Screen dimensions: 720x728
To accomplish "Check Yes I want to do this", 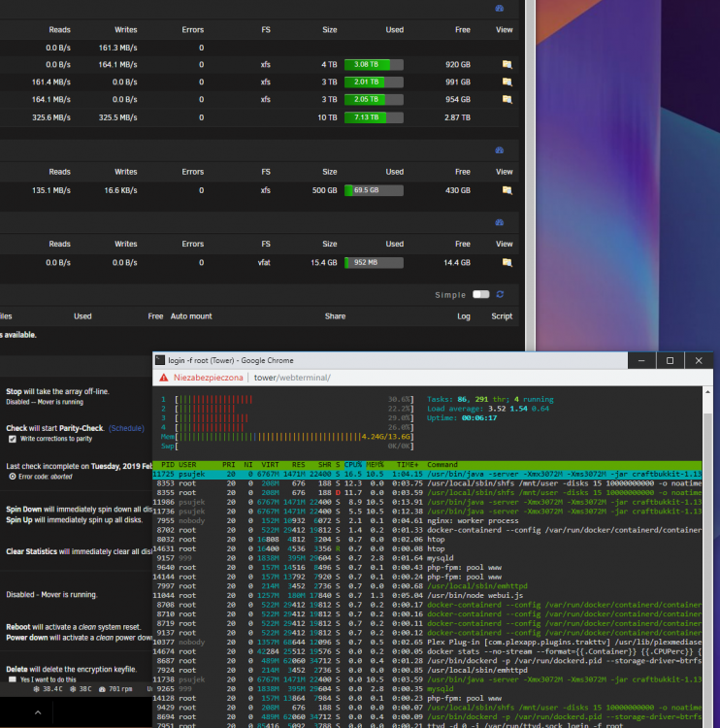I will [x=13, y=679].
